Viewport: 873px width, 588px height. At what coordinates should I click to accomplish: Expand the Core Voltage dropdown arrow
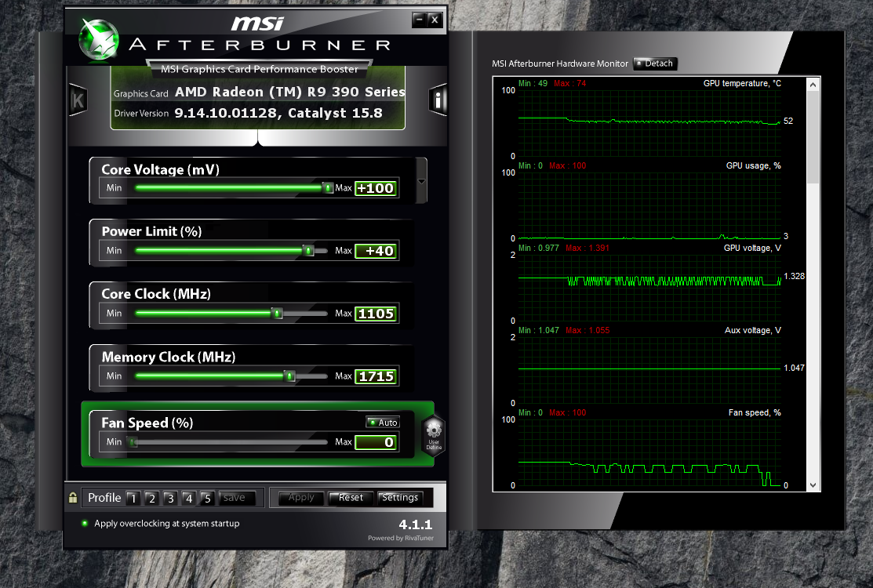pos(421,181)
